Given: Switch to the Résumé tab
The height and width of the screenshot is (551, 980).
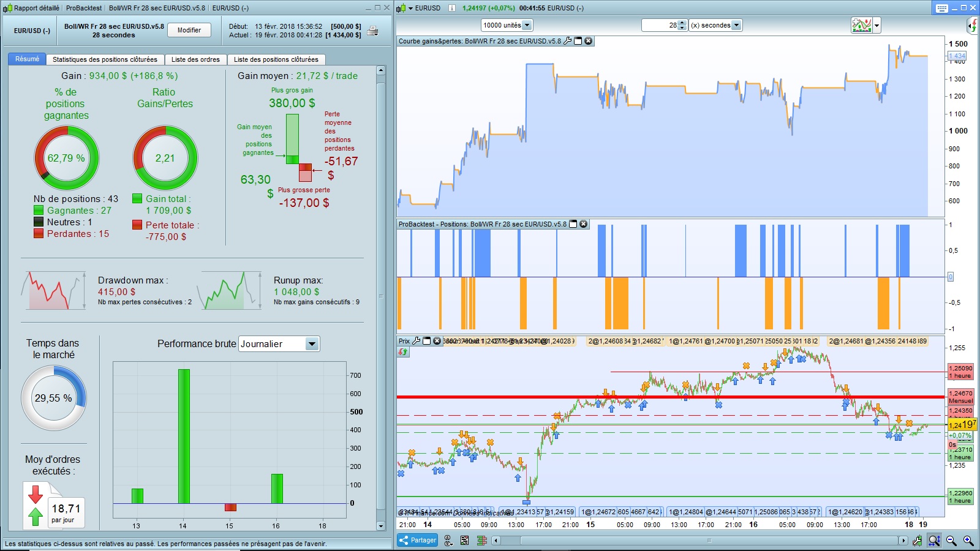Looking at the screenshot, I should pyautogui.click(x=27, y=59).
